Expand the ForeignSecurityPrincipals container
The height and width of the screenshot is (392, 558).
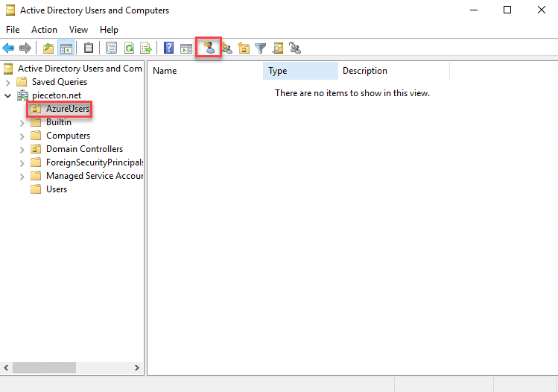click(x=22, y=163)
